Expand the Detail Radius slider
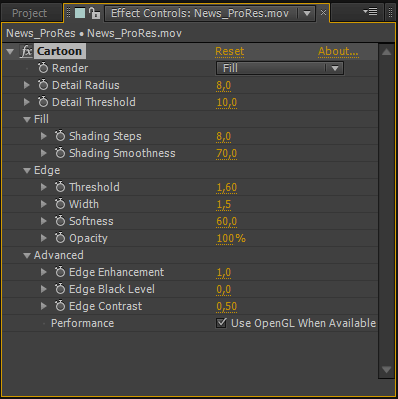Image resolution: width=398 pixels, height=399 pixels. 27,85
